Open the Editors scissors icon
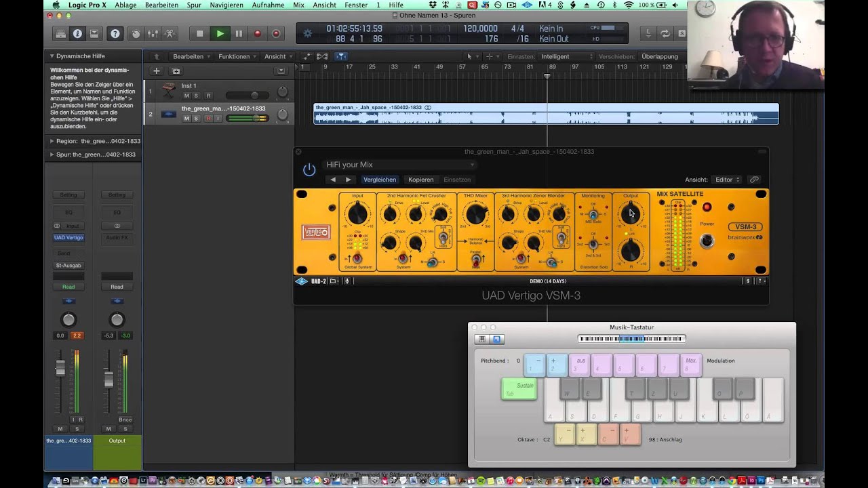The width and height of the screenshot is (868, 488). coord(170,33)
